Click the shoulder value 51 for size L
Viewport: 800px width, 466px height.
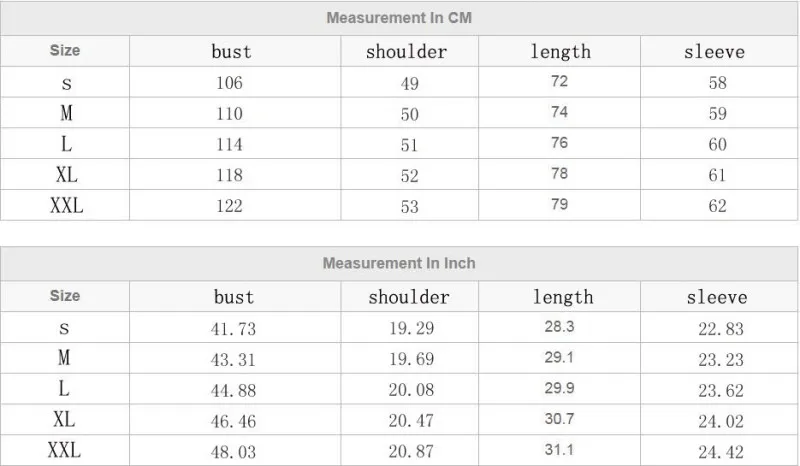click(410, 145)
